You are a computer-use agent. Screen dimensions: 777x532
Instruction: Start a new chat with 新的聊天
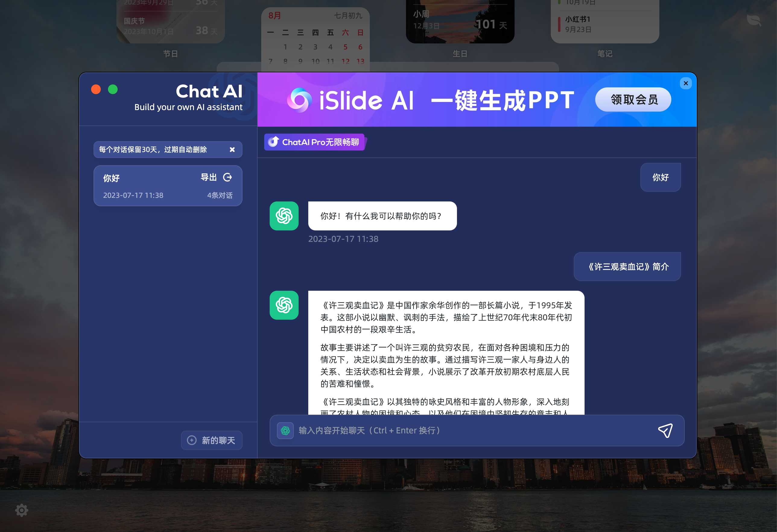[212, 440]
